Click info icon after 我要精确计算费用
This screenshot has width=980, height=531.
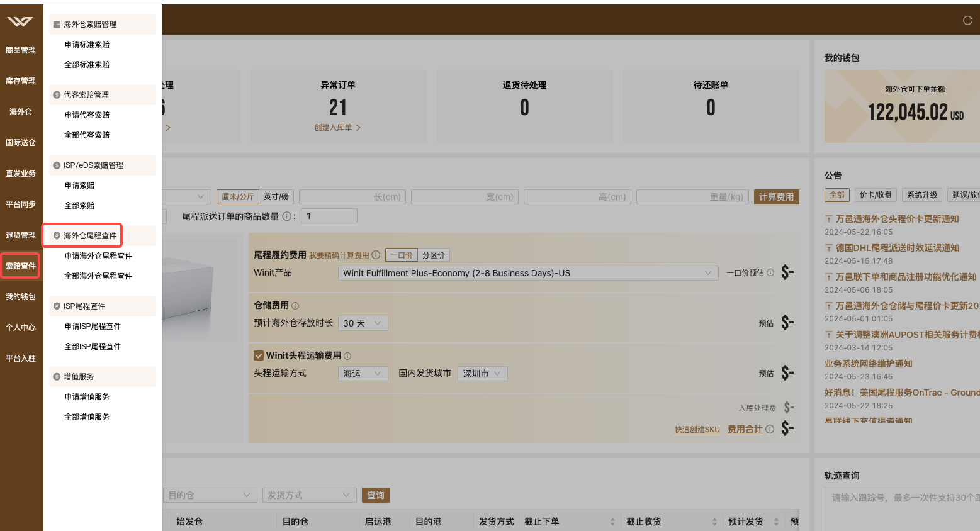(x=376, y=255)
